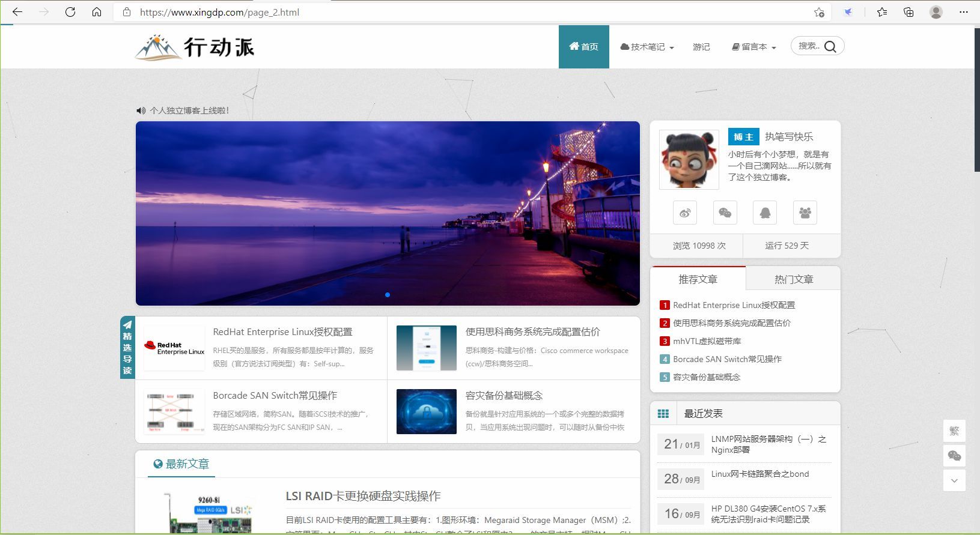Open browser settings and more menu
Image resolution: width=980 pixels, height=535 pixels.
[964, 12]
